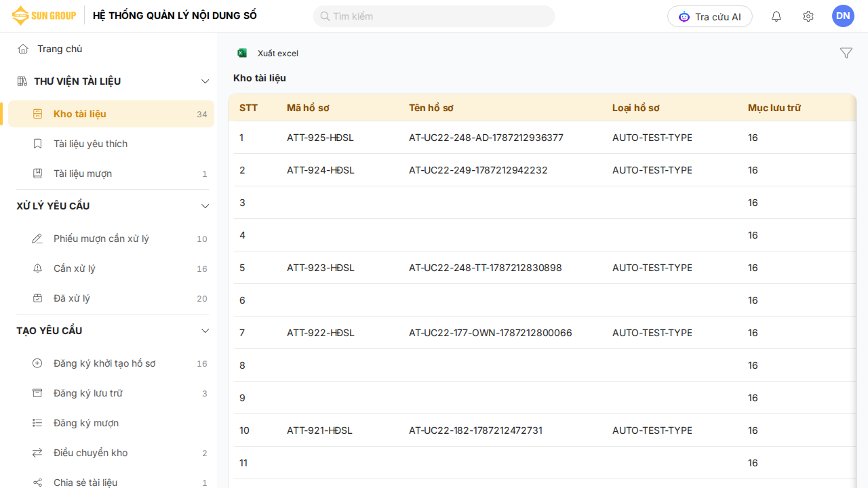Click the transfer arrows icon beside Điều chuyển kho
868x488 pixels.
click(38, 453)
